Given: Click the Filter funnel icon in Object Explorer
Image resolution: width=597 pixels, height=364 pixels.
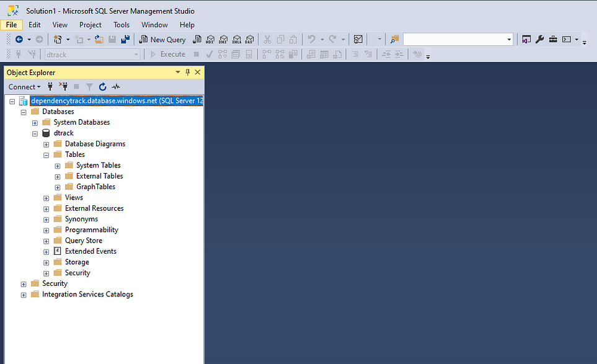Looking at the screenshot, I should (x=89, y=87).
